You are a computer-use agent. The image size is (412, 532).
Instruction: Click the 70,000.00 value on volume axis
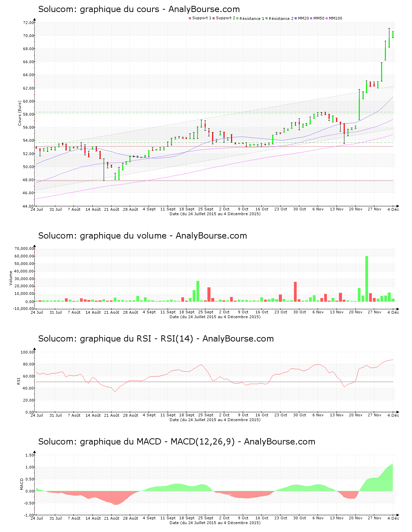(24, 248)
